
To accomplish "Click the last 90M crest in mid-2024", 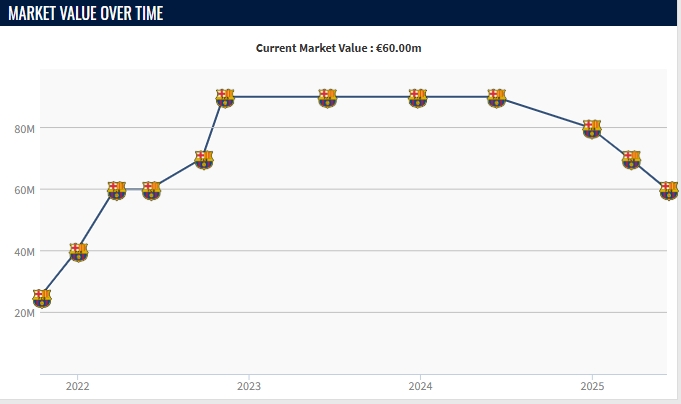I will click(x=497, y=98).
